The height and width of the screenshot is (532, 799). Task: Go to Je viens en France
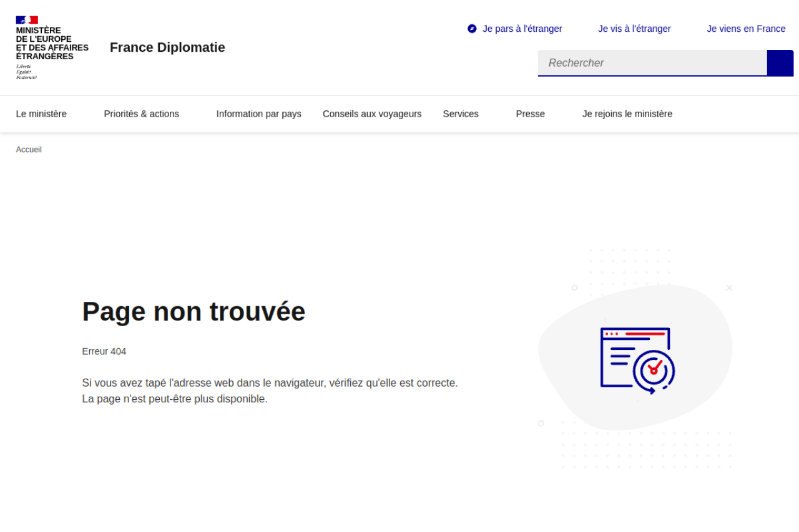(x=746, y=29)
